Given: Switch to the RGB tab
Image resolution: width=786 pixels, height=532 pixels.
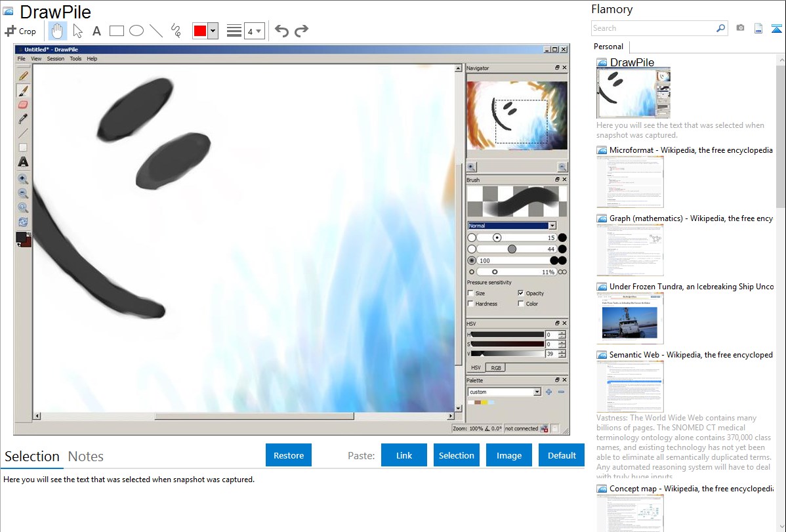Looking at the screenshot, I should pos(496,368).
